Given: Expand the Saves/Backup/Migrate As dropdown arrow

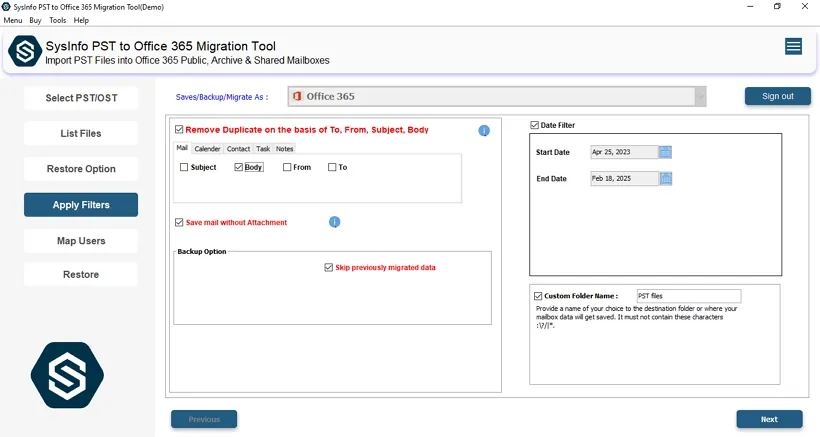Looking at the screenshot, I should click(x=700, y=97).
